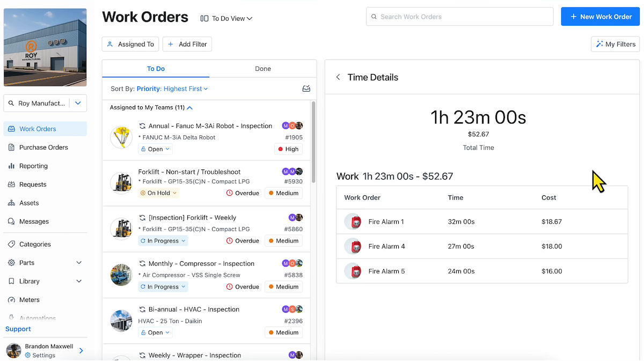This screenshot has height=361, width=644.
Task: Select the Fire Alarm 1 row
Action: point(482,222)
